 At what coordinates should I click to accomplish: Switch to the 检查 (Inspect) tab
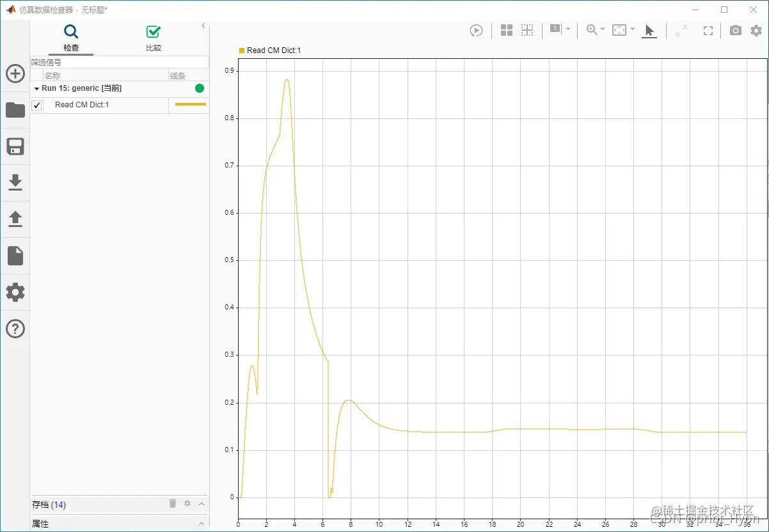(x=71, y=38)
